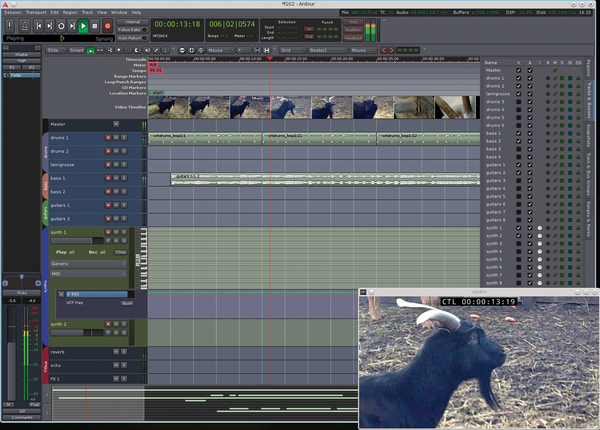
Task: Solo the guitars 2 track
Action: pyautogui.click(x=124, y=218)
